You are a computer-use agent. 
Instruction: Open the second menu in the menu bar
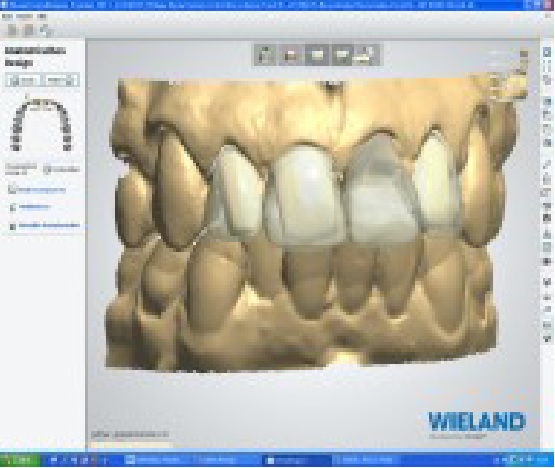(24, 16)
